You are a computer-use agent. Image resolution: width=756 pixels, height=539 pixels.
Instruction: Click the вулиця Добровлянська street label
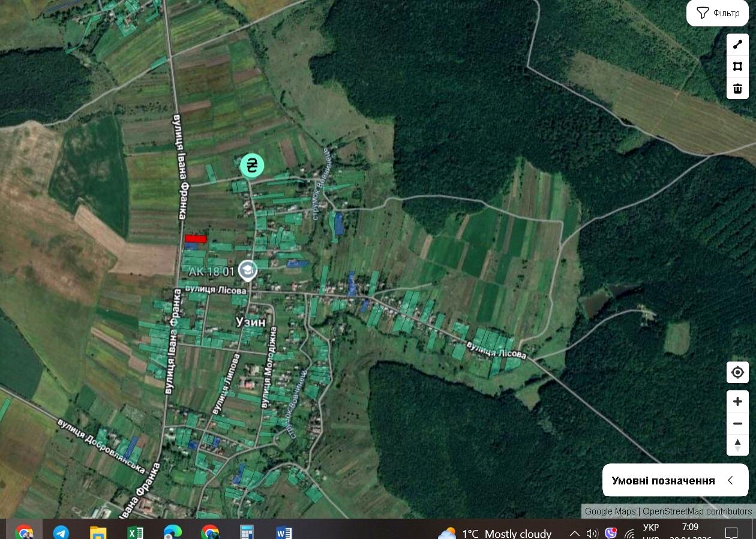101,446
